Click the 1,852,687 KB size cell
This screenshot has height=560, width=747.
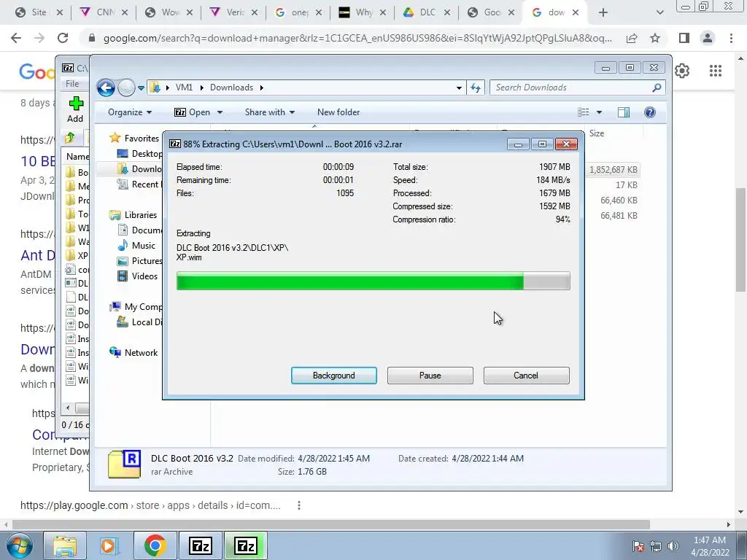pos(613,169)
